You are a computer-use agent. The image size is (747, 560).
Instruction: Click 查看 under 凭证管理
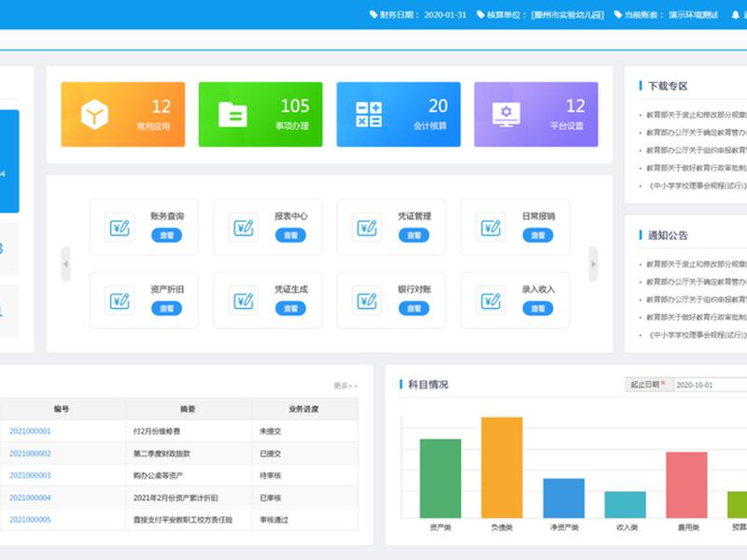tap(414, 235)
